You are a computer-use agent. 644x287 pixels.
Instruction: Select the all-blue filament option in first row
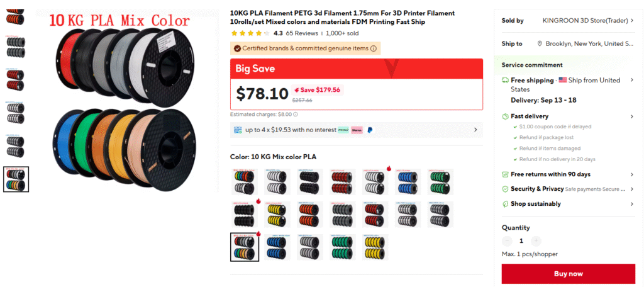click(x=408, y=182)
